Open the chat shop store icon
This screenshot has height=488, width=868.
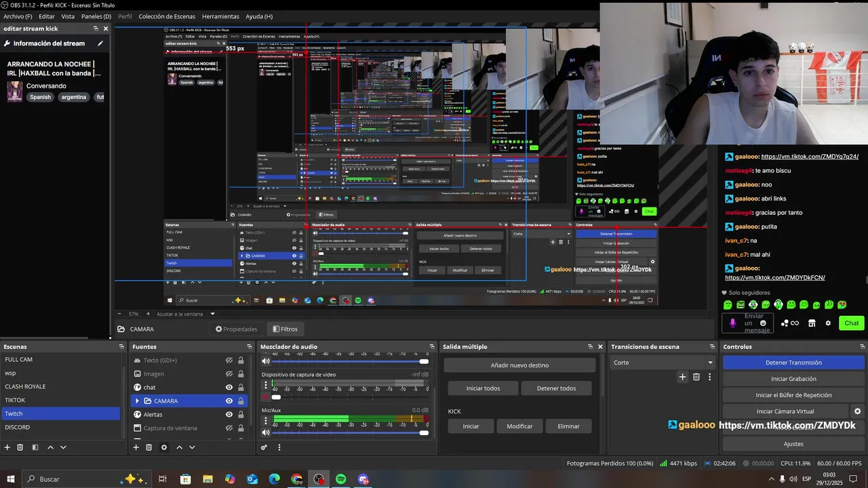tap(812, 323)
